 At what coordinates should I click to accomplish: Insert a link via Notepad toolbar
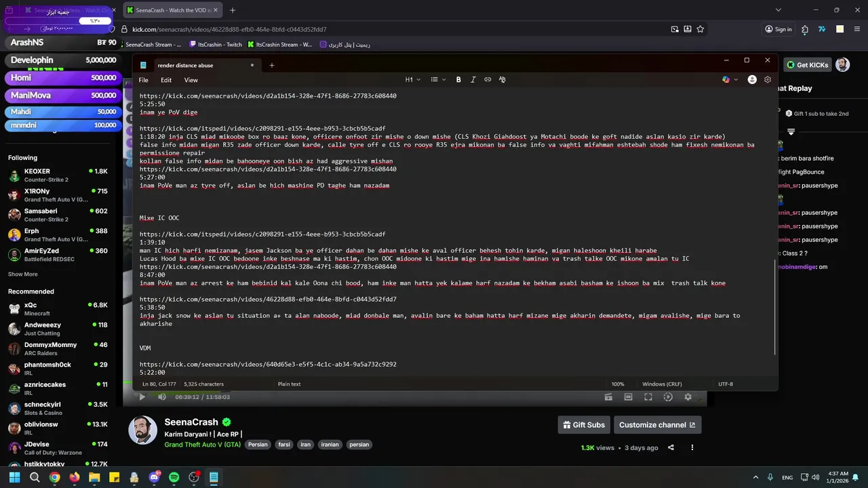point(488,79)
